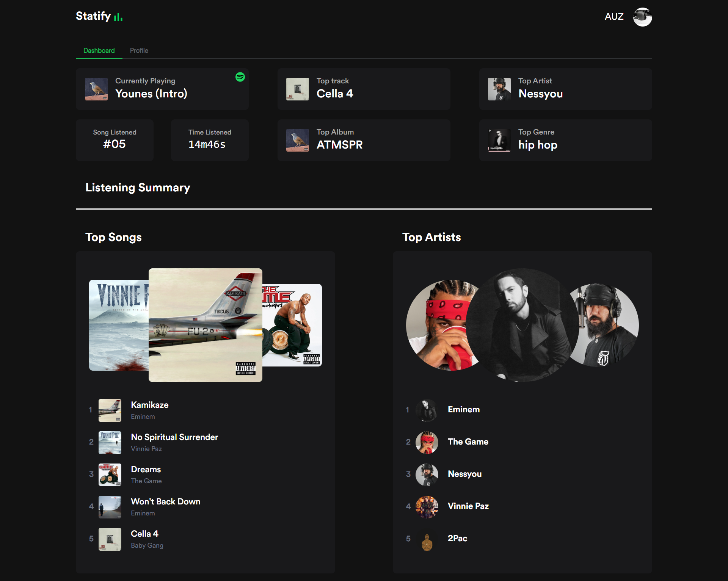This screenshot has height=581, width=728.
Task: Select The Game in Top Artists list
Action: coord(468,442)
